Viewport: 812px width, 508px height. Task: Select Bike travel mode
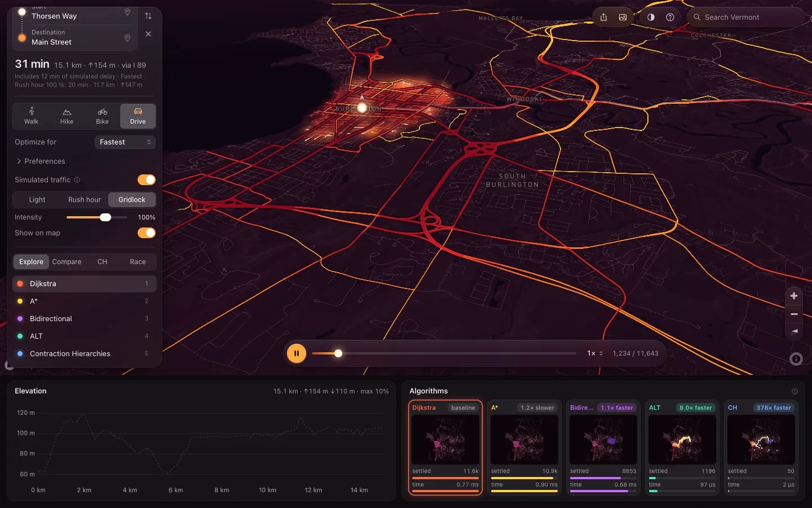(102, 116)
